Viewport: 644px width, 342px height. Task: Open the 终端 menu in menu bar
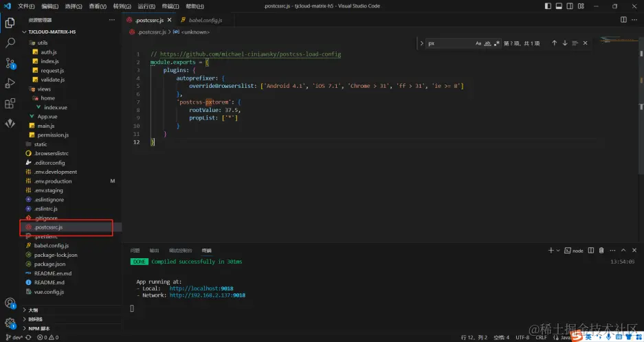(170, 5)
